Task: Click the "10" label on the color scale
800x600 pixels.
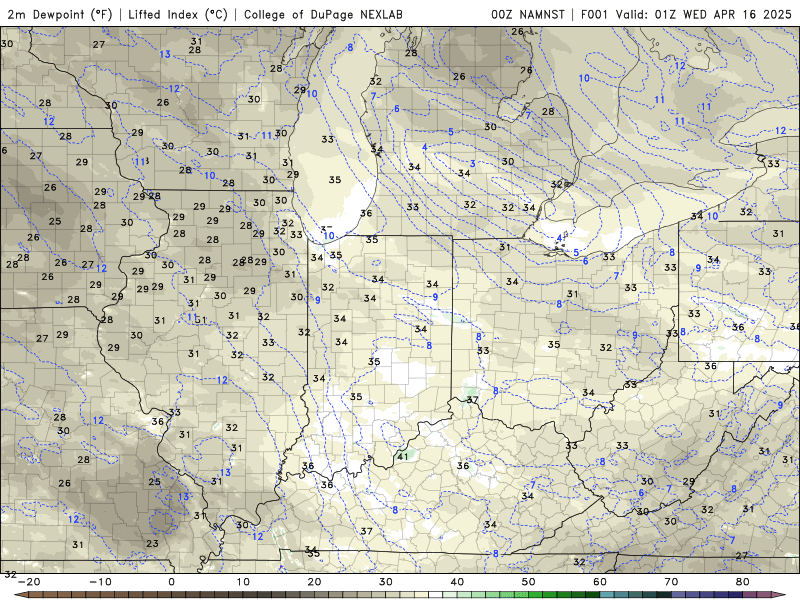Action: [243, 582]
